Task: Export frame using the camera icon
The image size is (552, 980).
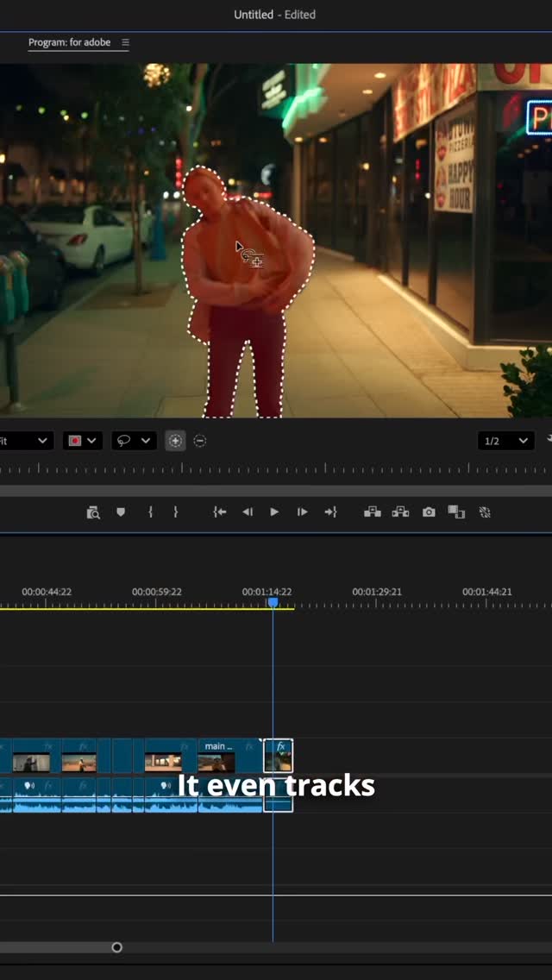Action: click(429, 512)
